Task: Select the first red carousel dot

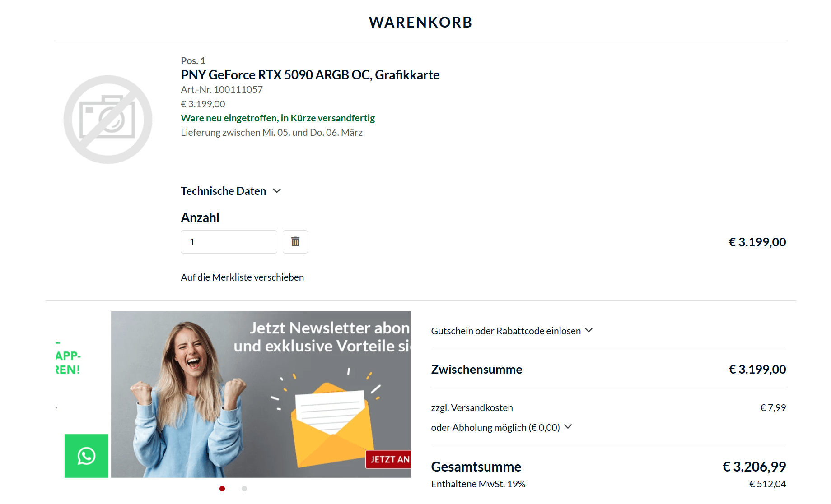Action: click(222, 489)
